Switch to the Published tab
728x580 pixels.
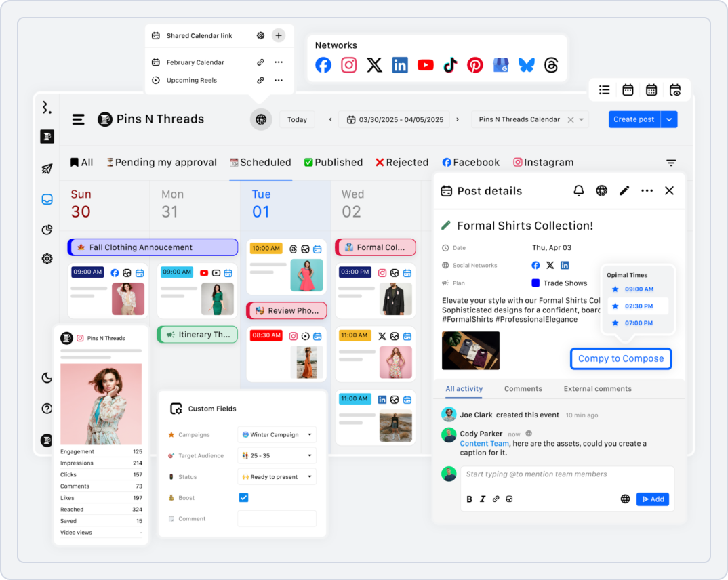(333, 162)
